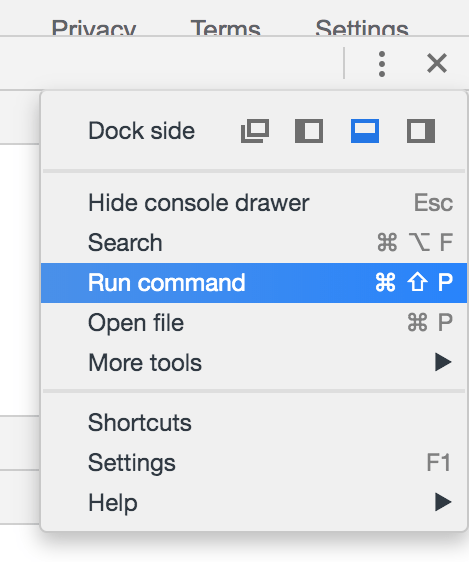This screenshot has width=469, height=562.
Task: Expand the Help submenu
Action: 254,503
